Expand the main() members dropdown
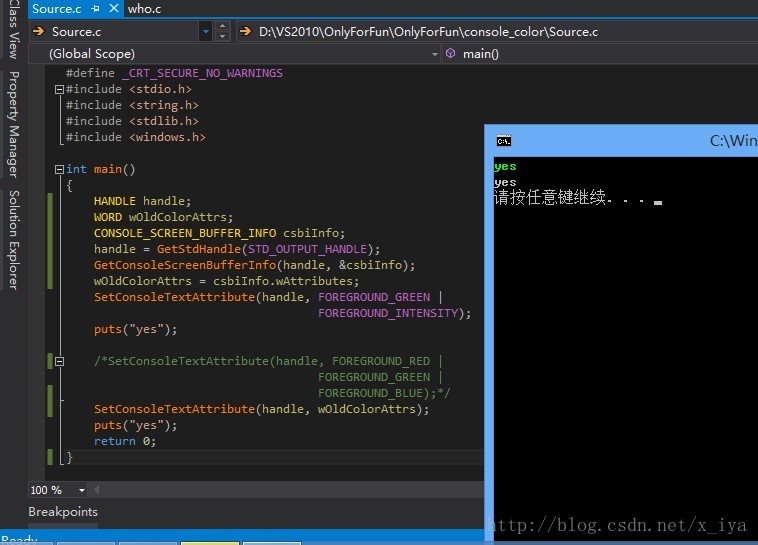Viewport: 758px width, 545px height. (600, 53)
